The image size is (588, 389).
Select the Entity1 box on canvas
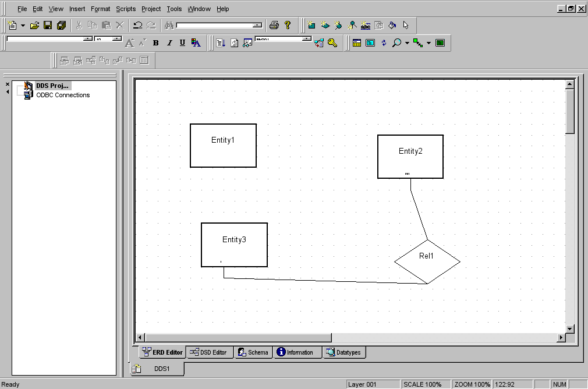click(x=223, y=146)
